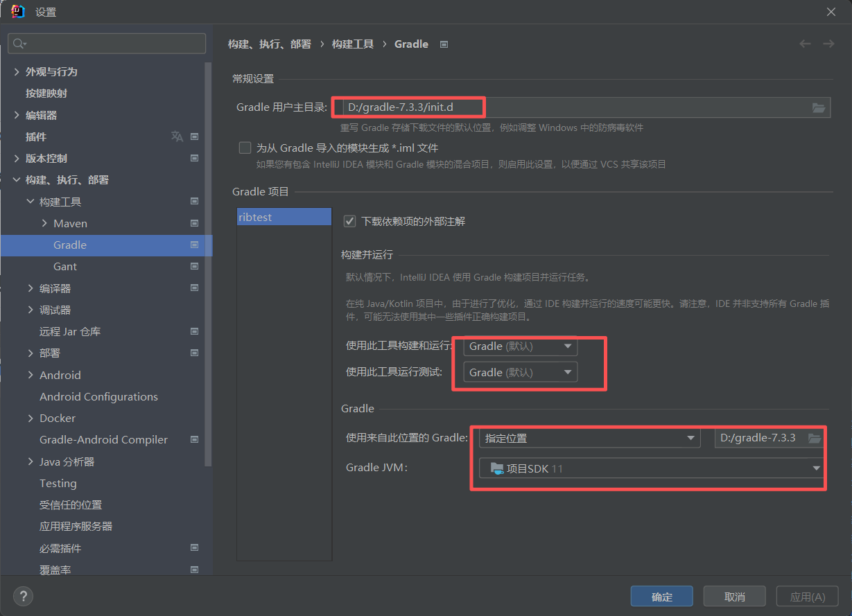
Task: Uncheck 下载依赖项的外部注解 checkbox
Action: [350, 221]
